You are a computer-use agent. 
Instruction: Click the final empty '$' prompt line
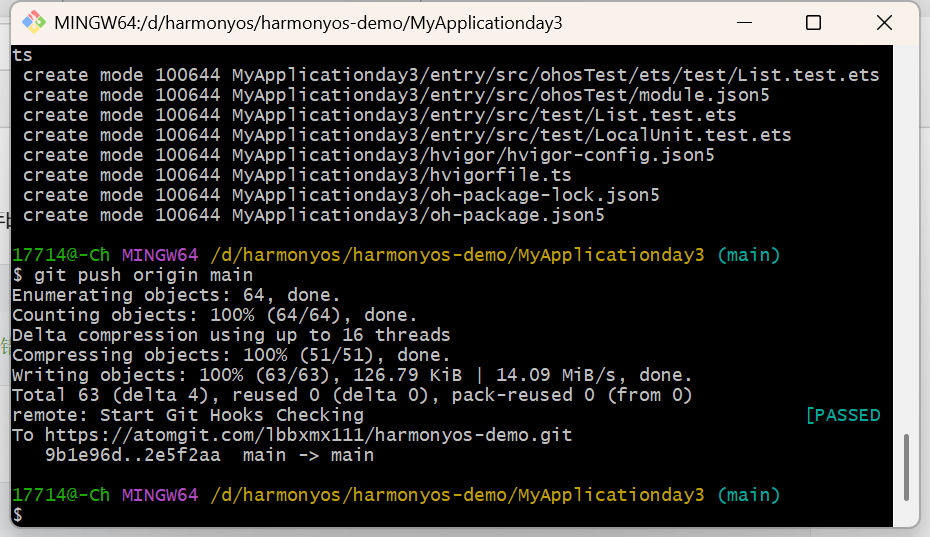tap(18, 515)
